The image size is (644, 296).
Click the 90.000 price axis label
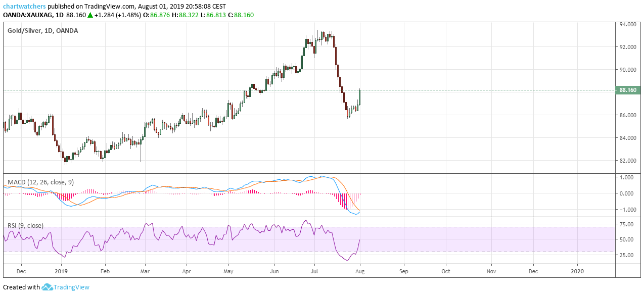tap(627, 70)
